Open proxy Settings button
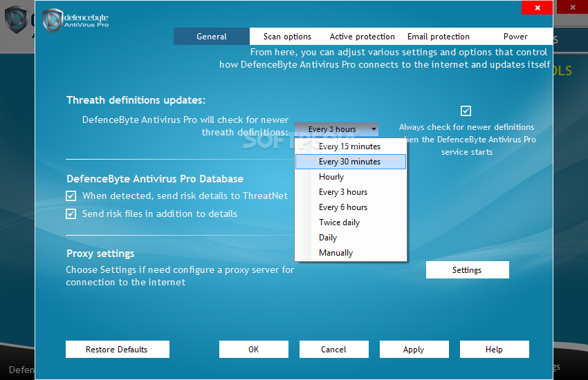Screen dimensions: 588x380 coord(467,270)
